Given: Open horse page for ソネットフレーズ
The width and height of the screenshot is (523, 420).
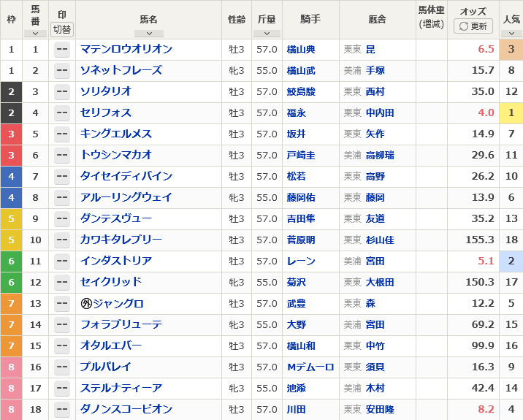Looking at the screenshot, I should click(x=121, y=70).
